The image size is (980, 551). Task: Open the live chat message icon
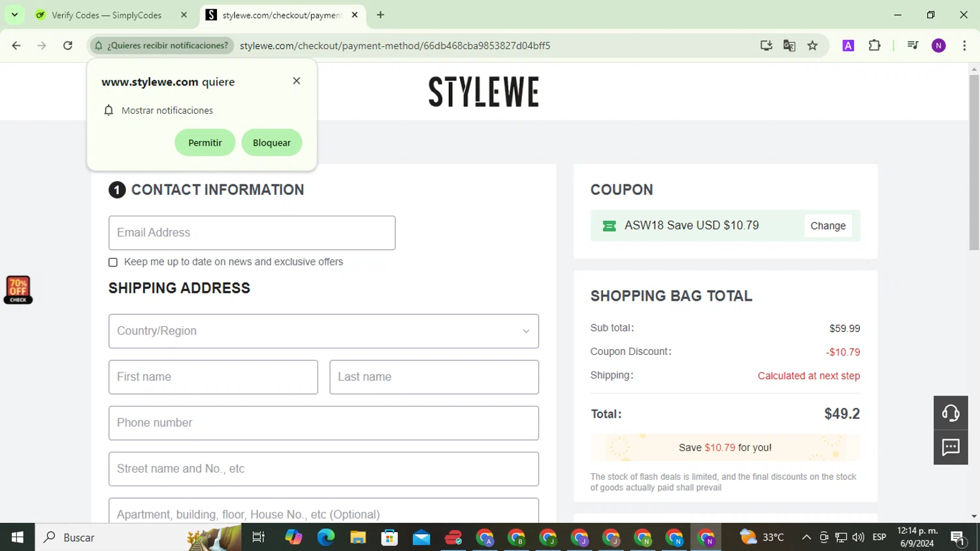point(951,448)
